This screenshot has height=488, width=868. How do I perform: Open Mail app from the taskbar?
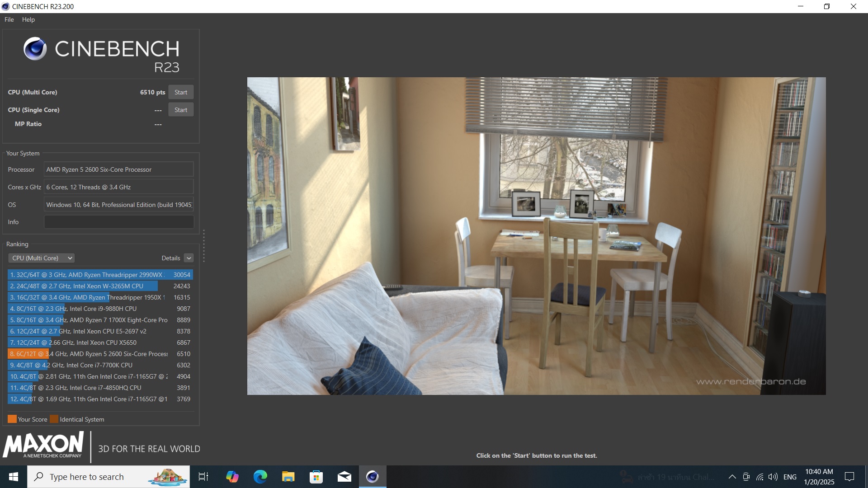click(x=344, y=477)
